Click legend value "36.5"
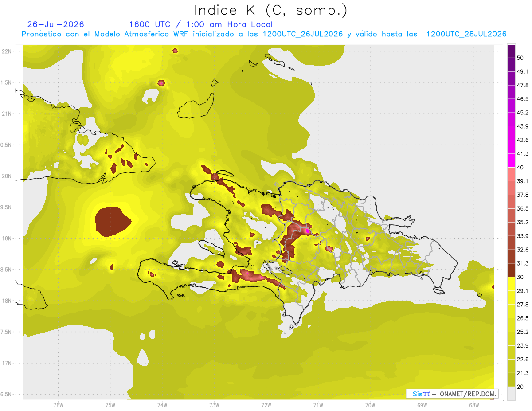The height and width of the screenshot is (411, 532). click(523, 209)
